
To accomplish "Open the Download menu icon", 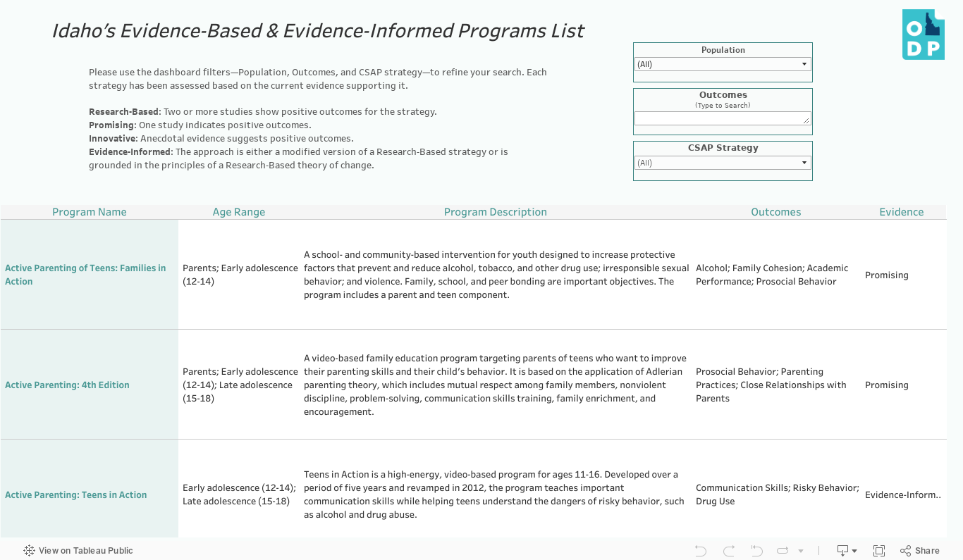I will coord(847,551).
